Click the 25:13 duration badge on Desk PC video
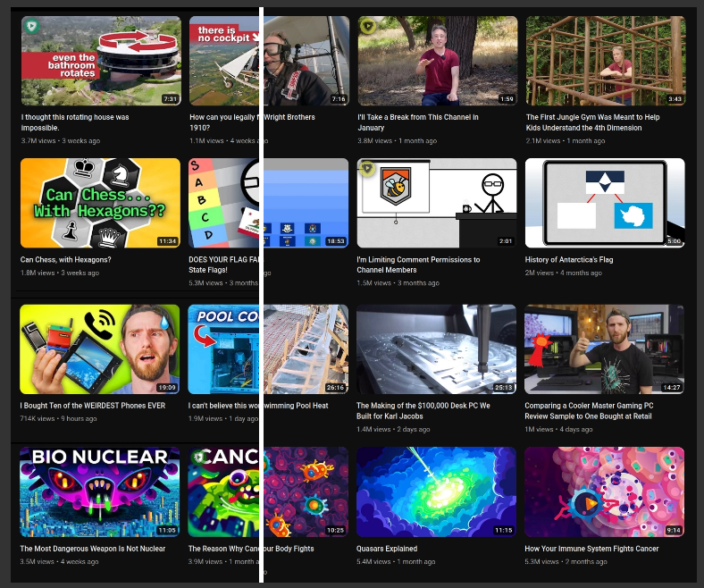The width and height of the screenshot is (704, 588). 505,388
